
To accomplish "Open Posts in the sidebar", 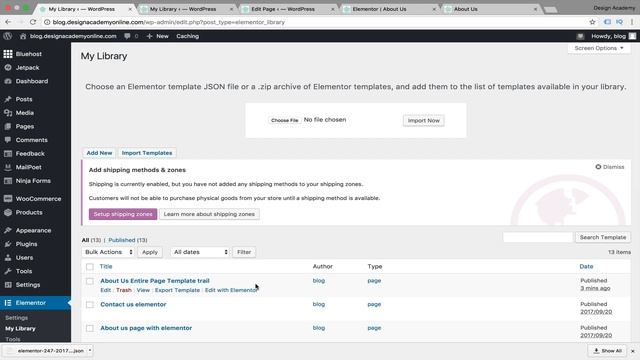I will pyautogui.click(x=24, y=99).
